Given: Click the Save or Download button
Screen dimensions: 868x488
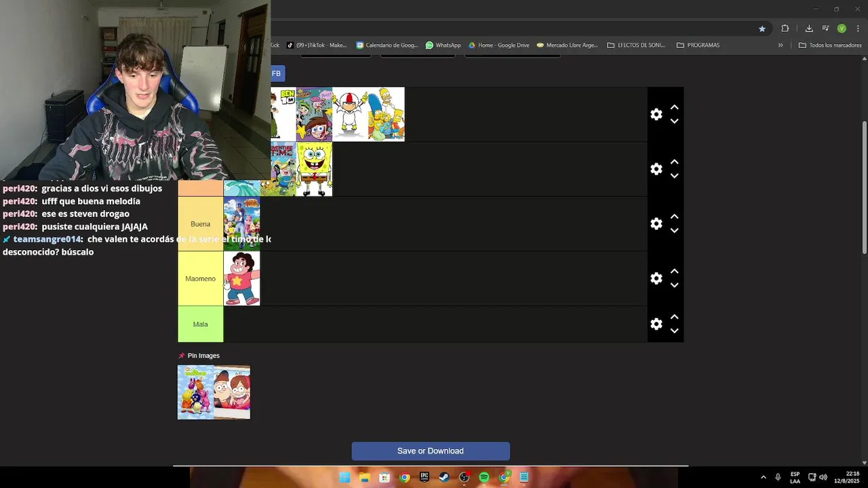Looking at the screenshot, I should pos(431,451).
